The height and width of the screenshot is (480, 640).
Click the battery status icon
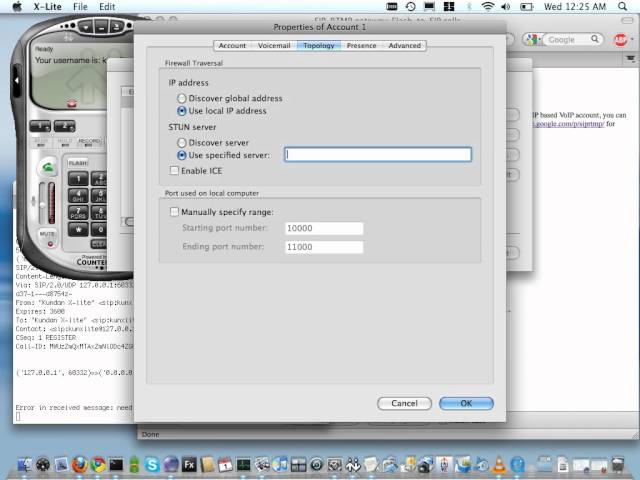[527, 7]
